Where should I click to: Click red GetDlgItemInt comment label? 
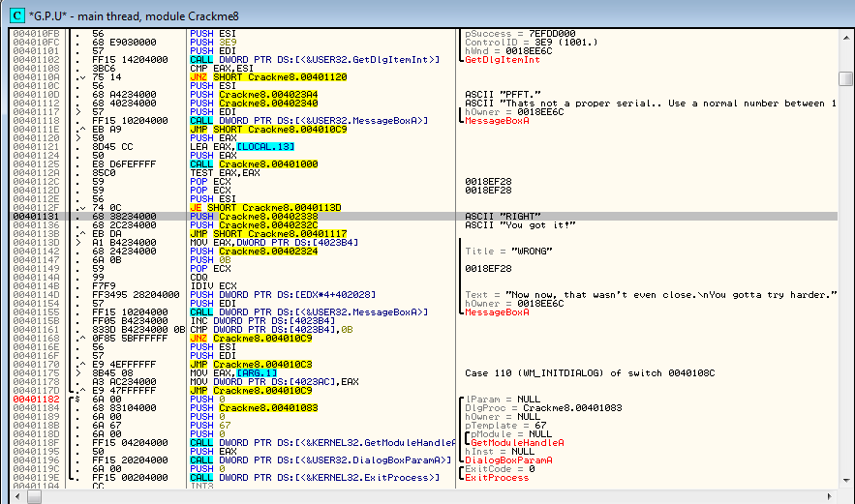pyautogui.click(x=503, y=60)
